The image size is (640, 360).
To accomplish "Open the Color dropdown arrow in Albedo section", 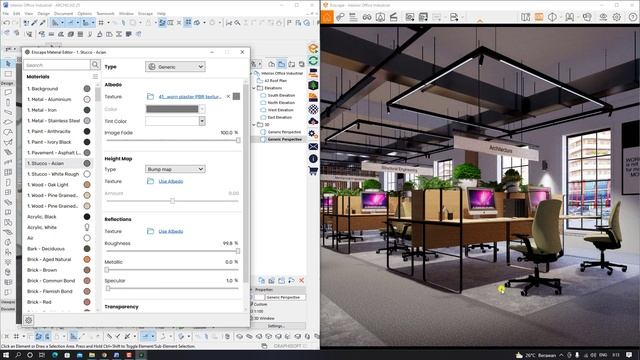I will click(202, 109).
